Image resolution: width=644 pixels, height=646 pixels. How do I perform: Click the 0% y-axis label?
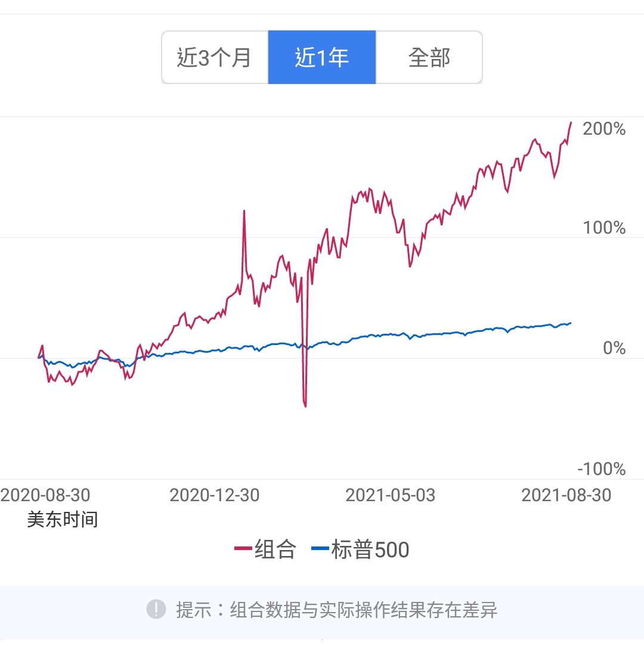tap(614, 348)
